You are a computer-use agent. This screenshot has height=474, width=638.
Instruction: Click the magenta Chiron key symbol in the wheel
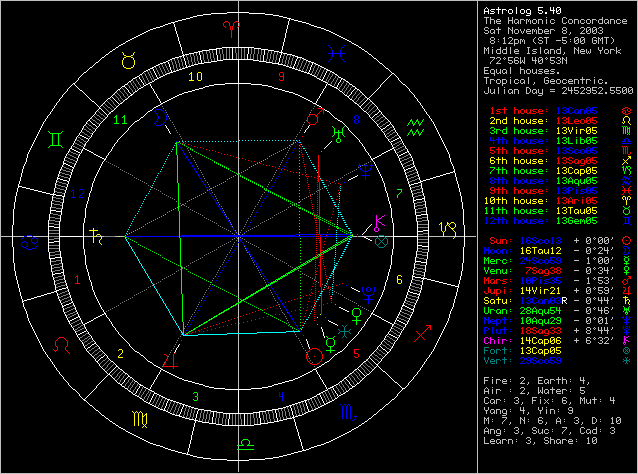[x=380, y=223]
